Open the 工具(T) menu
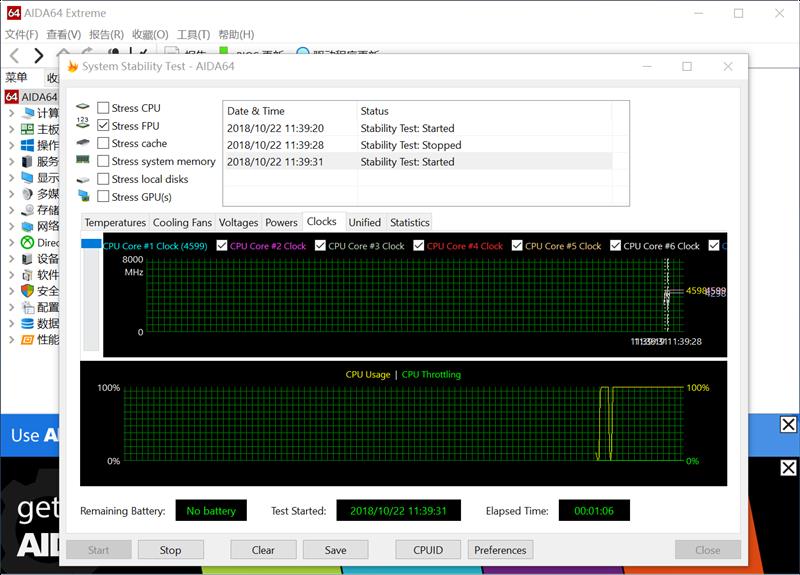The width and height of the screenshot is (800, 575). [x=193, y=34]
